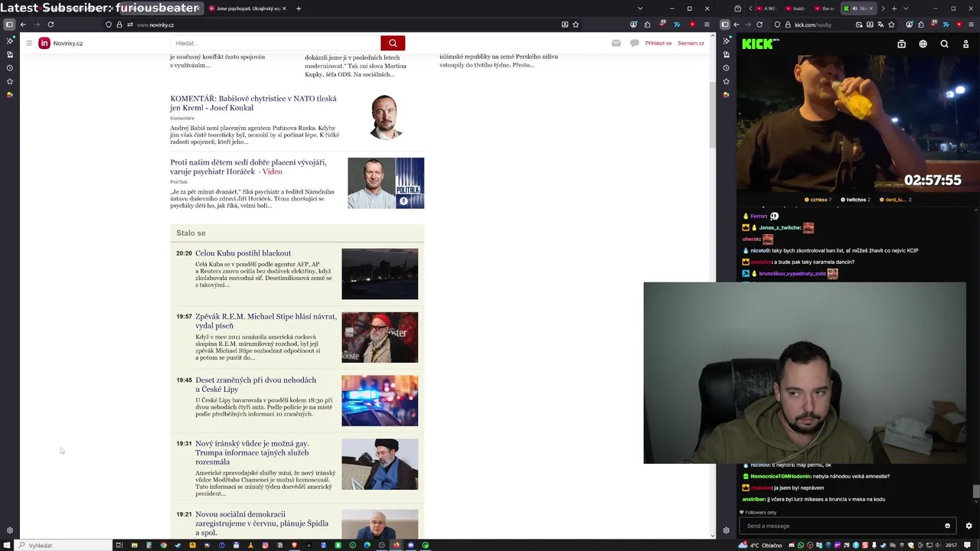Image resolution: width=980 pixels, height=551 pixels.
Task: Open Windows Task View on taskbar
Action: (119, 545)
